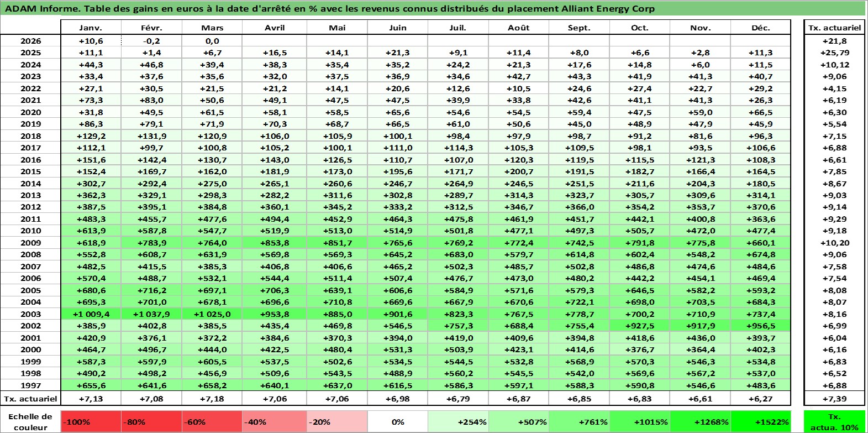Viewport: 868px width, 433px height.
Task: Select the '+200,7' cell for August 2015
Action: [x=519, y=171]
